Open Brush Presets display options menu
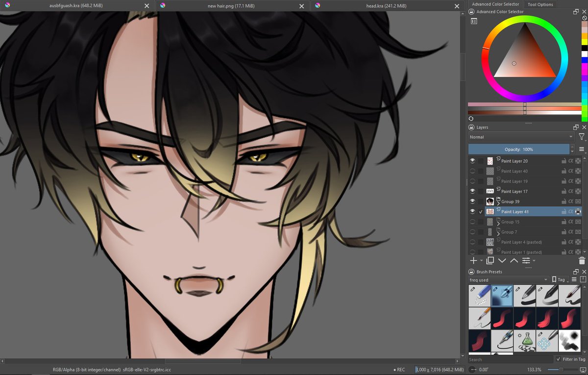 574,279
